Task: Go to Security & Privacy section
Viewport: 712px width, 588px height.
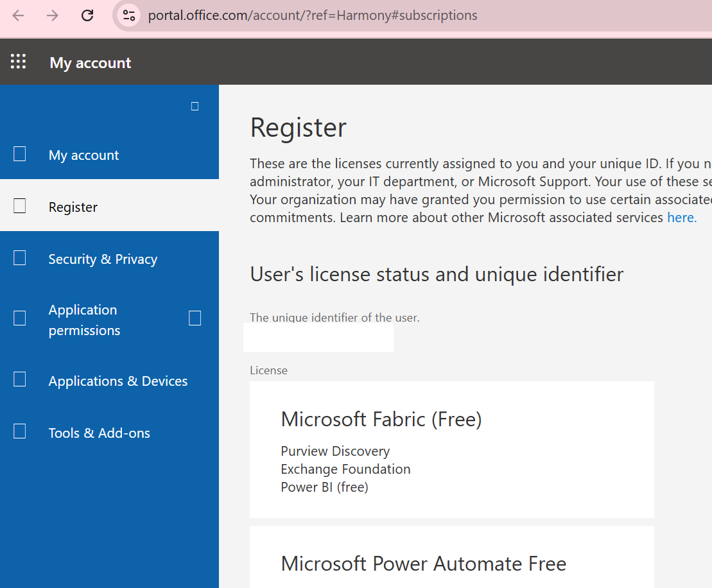Action: point(109,259)
